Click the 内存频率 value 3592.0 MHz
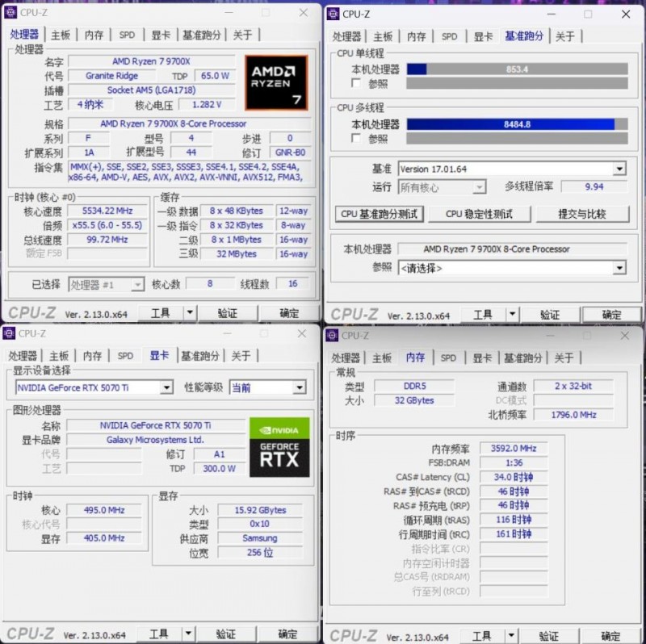Viewport: 646px width, 644px height. click(514, 449)
